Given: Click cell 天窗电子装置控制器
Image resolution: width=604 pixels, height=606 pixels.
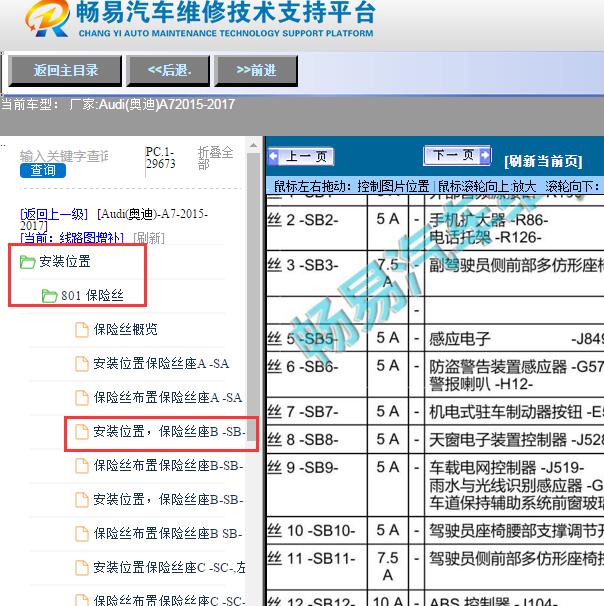Looking at the screenshot, I should pos(498,440).
